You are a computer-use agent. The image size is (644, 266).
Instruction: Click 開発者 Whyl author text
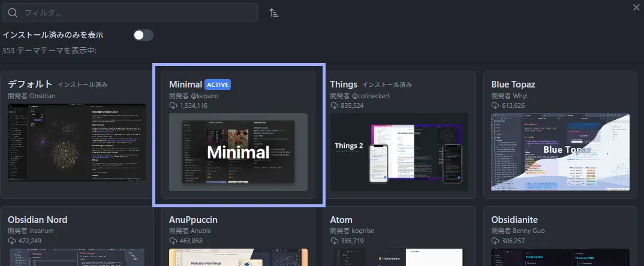click(x=509, y=96)
